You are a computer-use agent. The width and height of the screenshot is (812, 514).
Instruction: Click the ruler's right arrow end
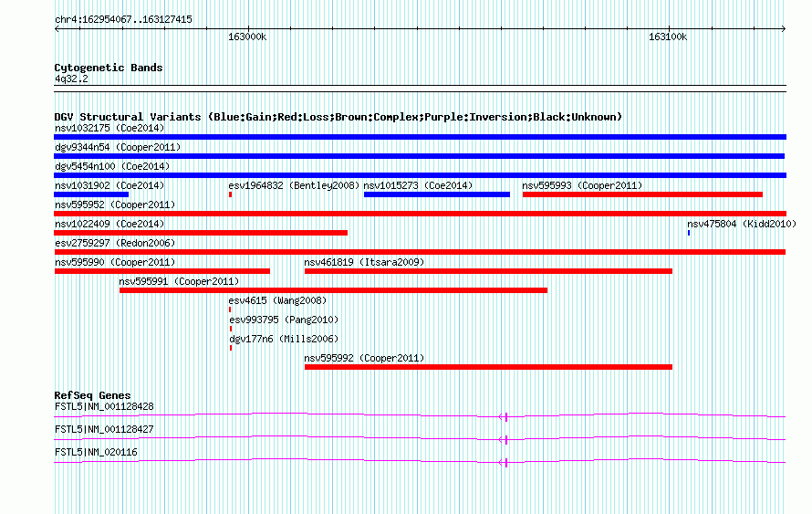[784, 29]
